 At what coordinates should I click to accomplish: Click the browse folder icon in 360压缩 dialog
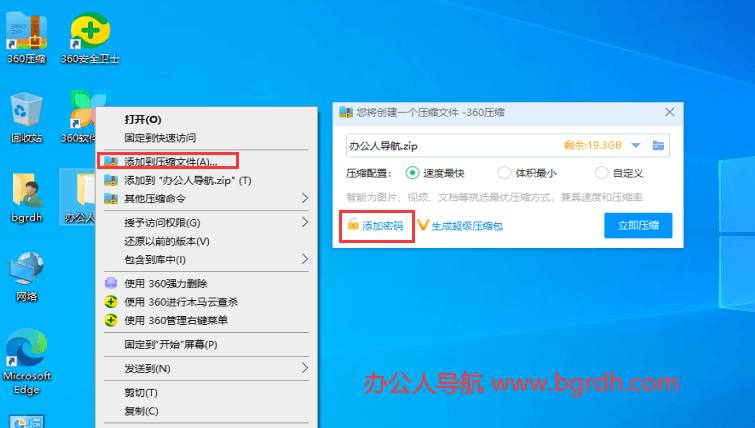point(658,145)
